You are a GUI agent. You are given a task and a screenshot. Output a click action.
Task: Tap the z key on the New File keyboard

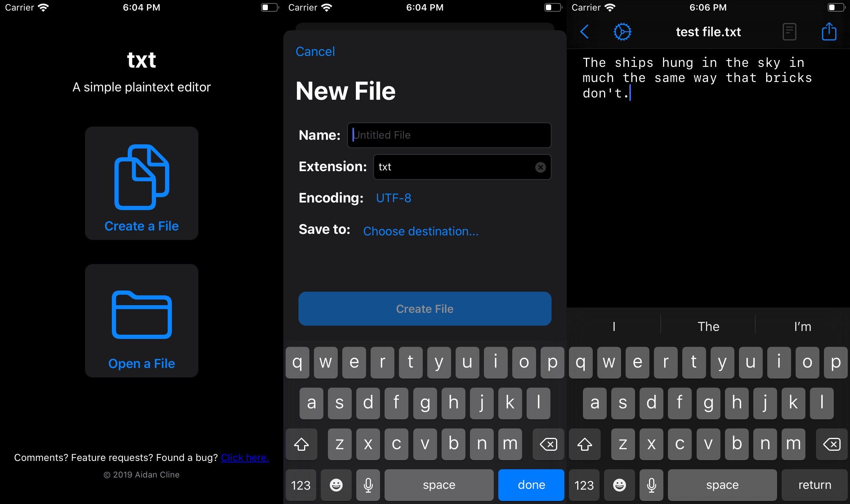pyautogui.click(x=340, y=444)
